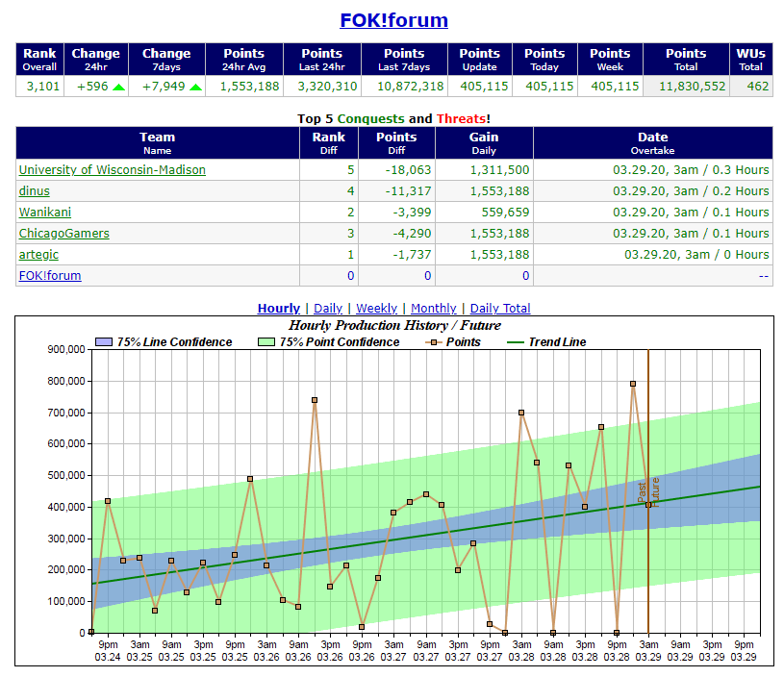Click the 10,872,318 last 7days value
Image resolution: width=784 pixels, height=677 pixels.
[x=411, y=86]
